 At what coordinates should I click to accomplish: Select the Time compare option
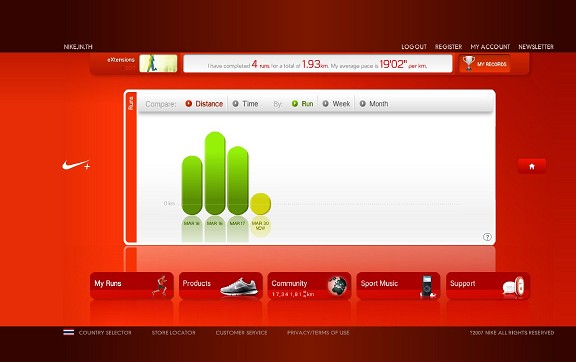tap(245, 104)
